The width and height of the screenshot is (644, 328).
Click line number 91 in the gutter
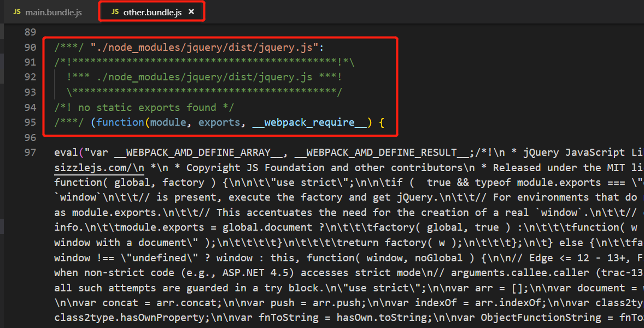31,62
